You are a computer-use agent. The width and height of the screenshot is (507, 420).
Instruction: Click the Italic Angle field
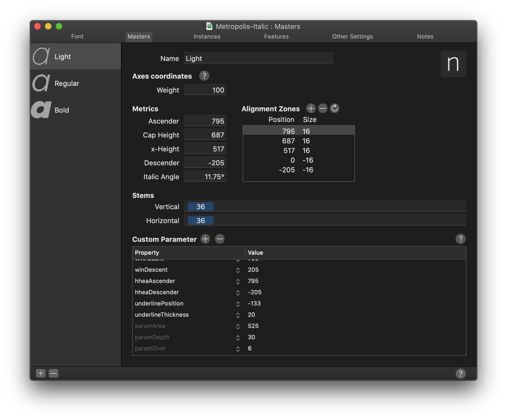coord(205,177)
